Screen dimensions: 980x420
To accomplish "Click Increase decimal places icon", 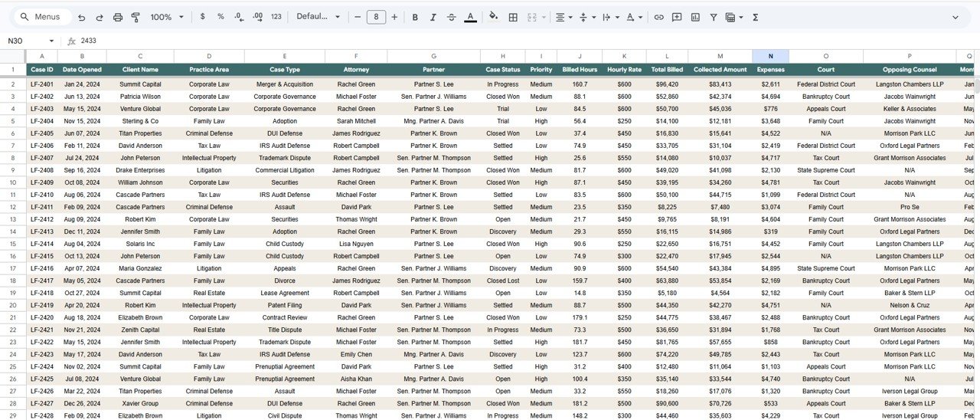I will coord(257,17).
